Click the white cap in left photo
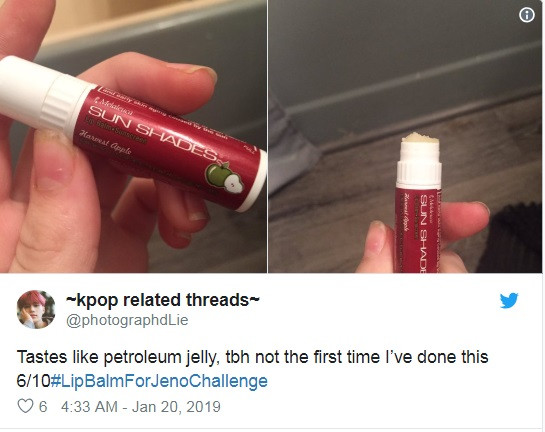The height and width of the screenshot is (432, 545). pyautogui.click(x=42, y=93)
